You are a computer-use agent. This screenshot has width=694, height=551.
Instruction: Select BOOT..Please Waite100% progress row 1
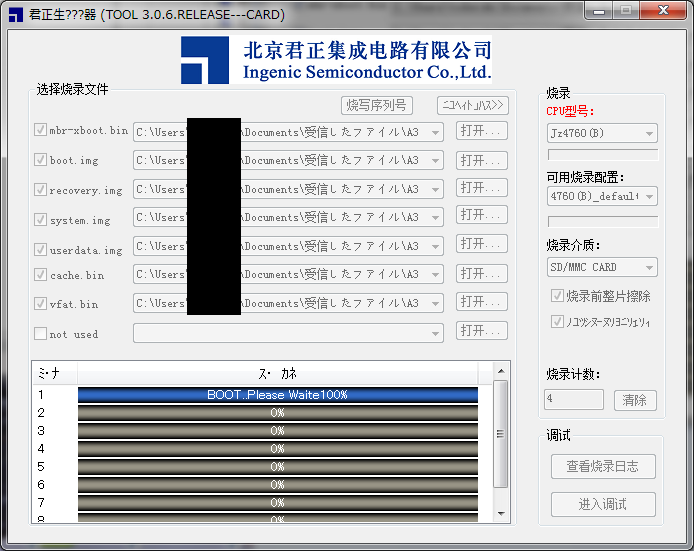[278, 395]
